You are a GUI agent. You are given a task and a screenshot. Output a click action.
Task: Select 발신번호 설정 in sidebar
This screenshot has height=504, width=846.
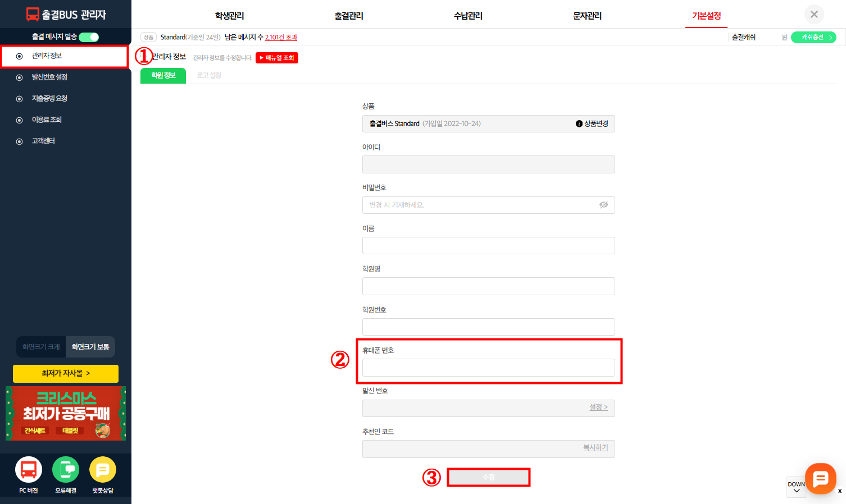point(49,77)
